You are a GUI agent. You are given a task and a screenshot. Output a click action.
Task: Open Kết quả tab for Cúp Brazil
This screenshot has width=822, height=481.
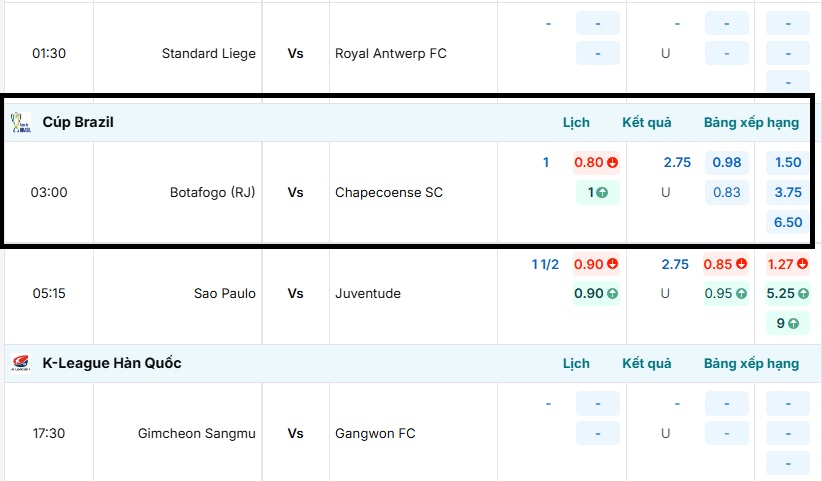(646, 122)
